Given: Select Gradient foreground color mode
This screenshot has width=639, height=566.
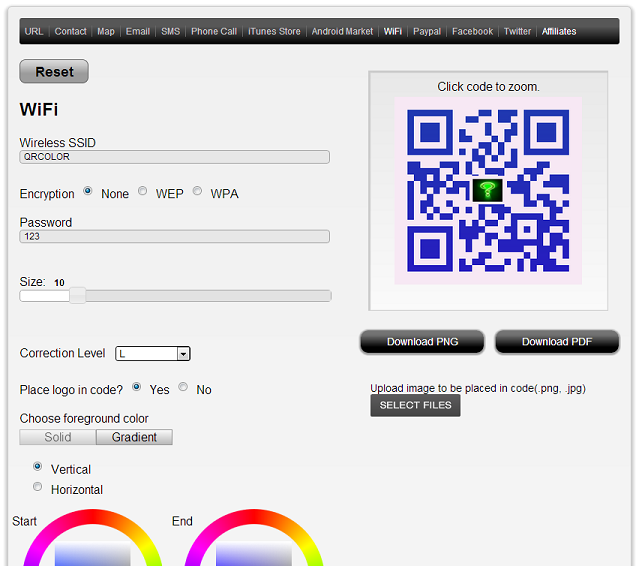Looking at the screenshot, I should (134, 437).
